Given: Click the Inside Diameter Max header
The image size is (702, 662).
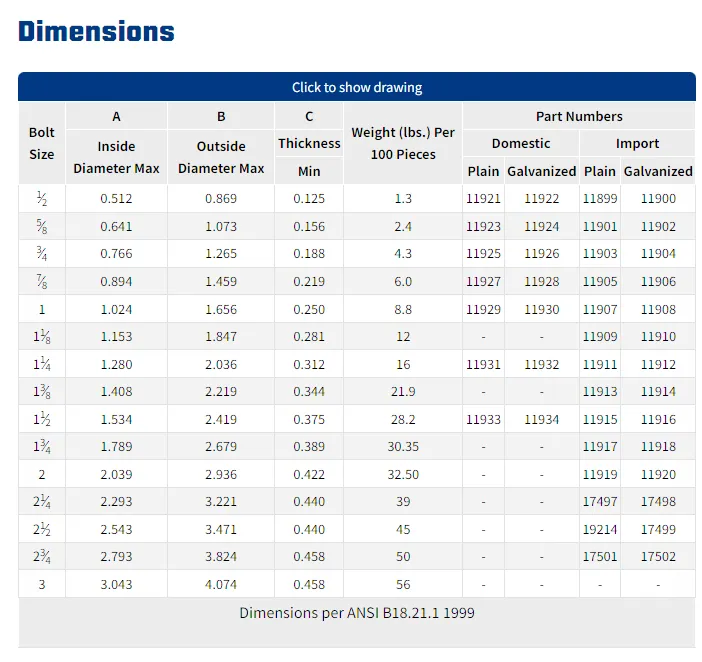Looking at the screenshot, I should tap(116, 157).
